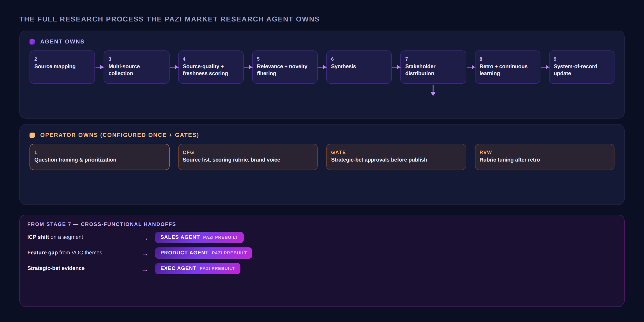Click the orange Operator Owns legend square
Viewport: 644px width, 322px height.
coord(32,135)
